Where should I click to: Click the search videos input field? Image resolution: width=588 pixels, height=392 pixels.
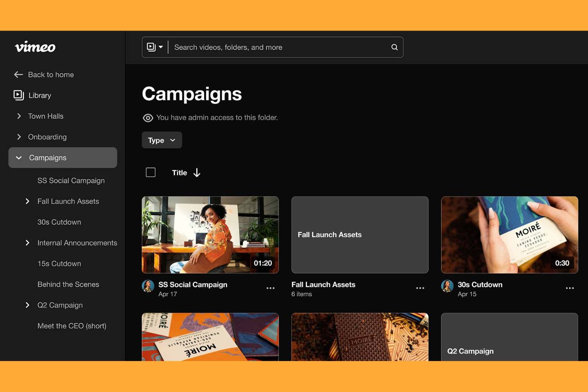click(278, 47)
